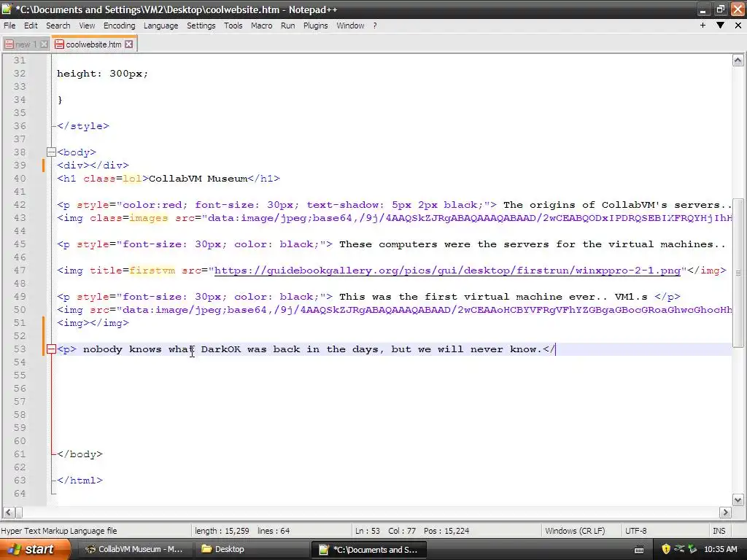Open the Run menu
This screenshot has width=747, height=560.
point(287,26)
